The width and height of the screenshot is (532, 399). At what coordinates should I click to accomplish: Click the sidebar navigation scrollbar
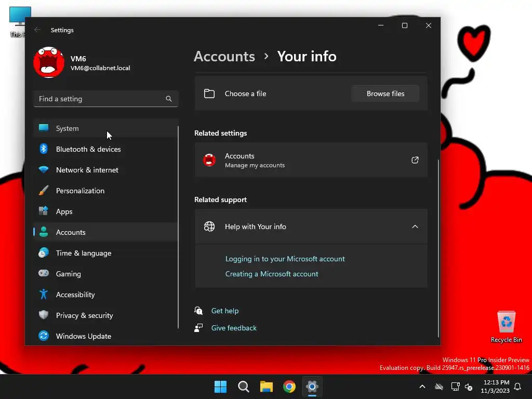point(178,228)
